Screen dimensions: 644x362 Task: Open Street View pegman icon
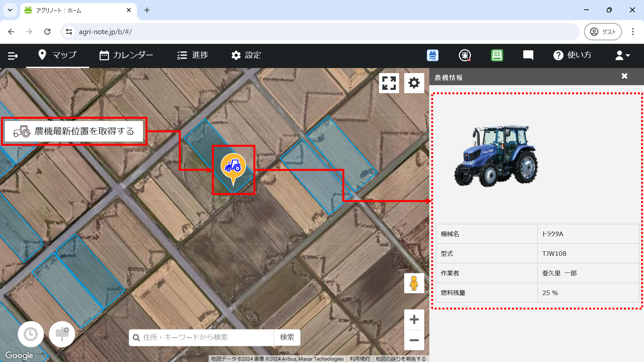(x=414, y=283)
